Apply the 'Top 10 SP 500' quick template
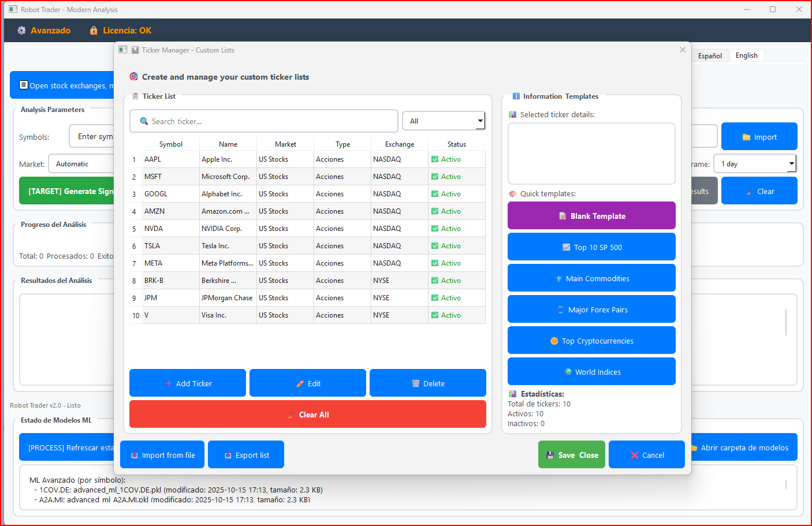This screenshot has height=526, width=812. pos(591,247)
